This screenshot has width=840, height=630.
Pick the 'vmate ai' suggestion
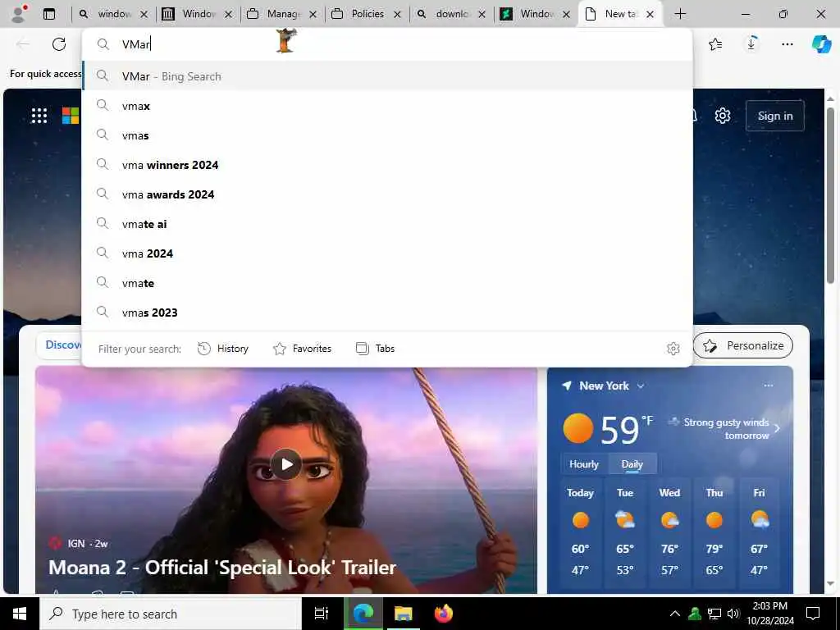pos(387,224)
